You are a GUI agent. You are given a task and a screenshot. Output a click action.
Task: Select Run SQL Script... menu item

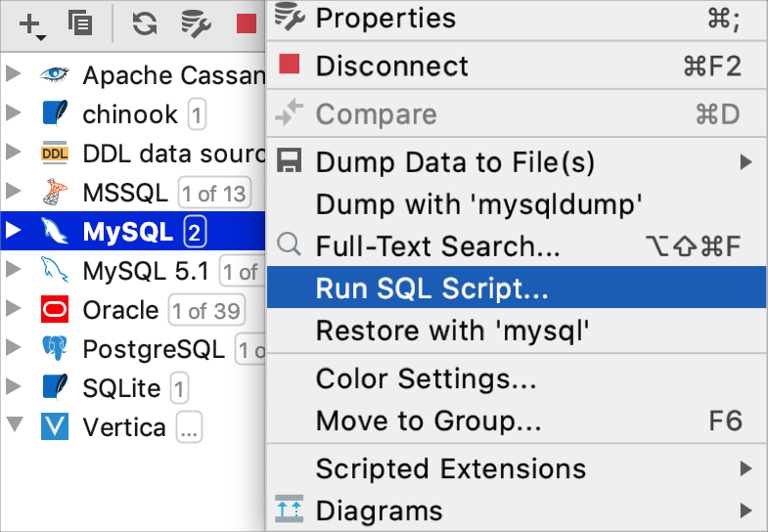[x=517, y=288]
